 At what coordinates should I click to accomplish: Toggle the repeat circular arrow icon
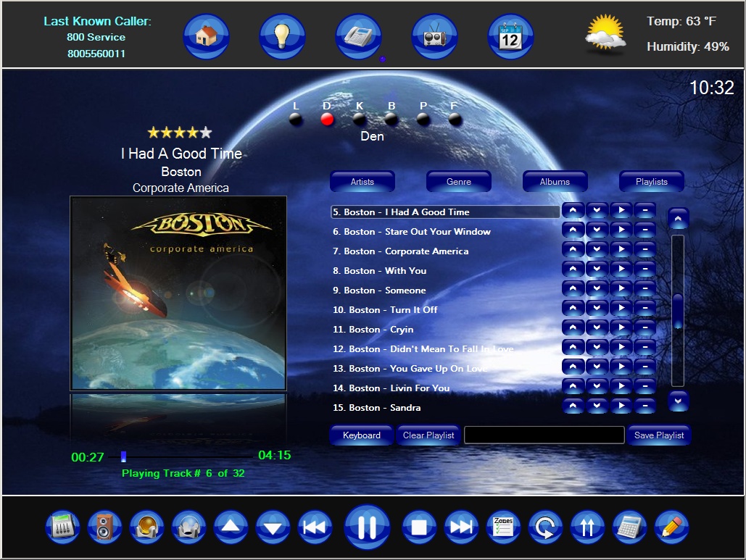[x=545, y=527]
